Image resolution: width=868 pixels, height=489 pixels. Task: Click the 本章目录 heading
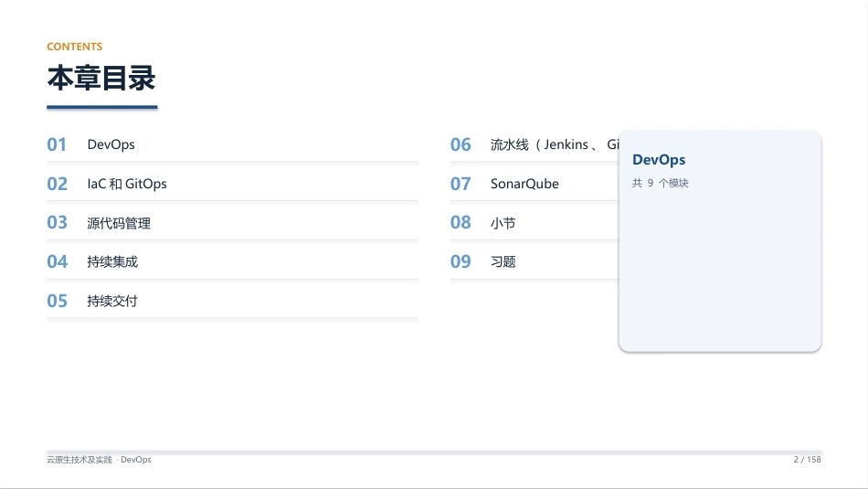click(101, 78)
